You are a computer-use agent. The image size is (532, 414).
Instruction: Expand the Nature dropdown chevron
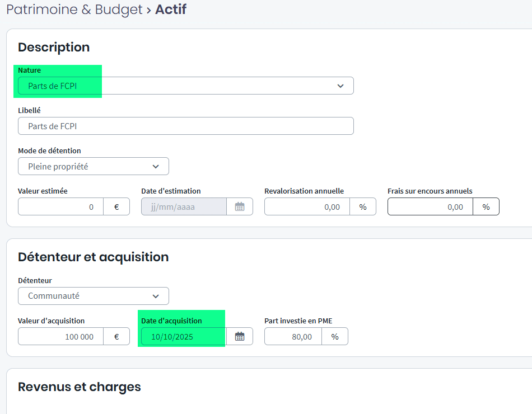(x=340, y=86)
